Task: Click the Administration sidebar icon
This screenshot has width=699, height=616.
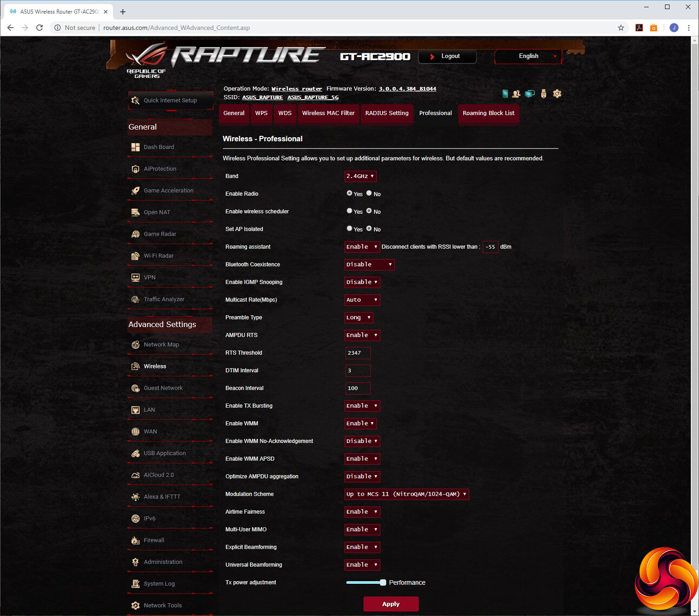Action: tap(135, 562)
